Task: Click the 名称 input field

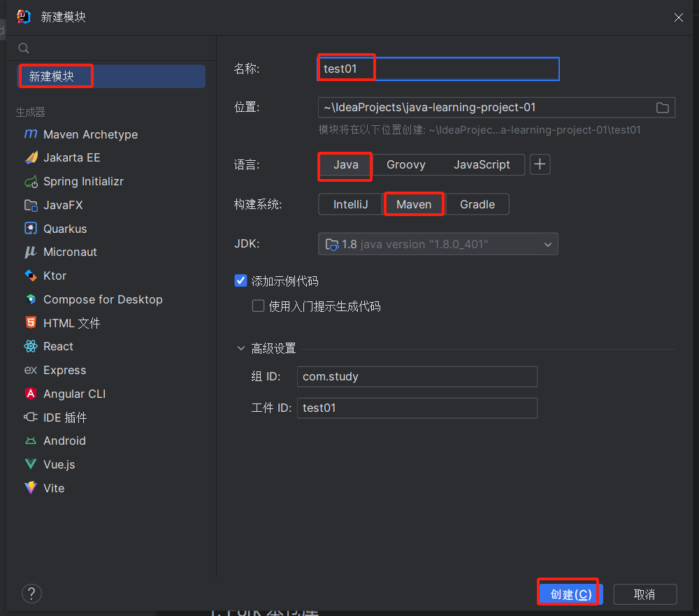Action: [x=438, y=69]
